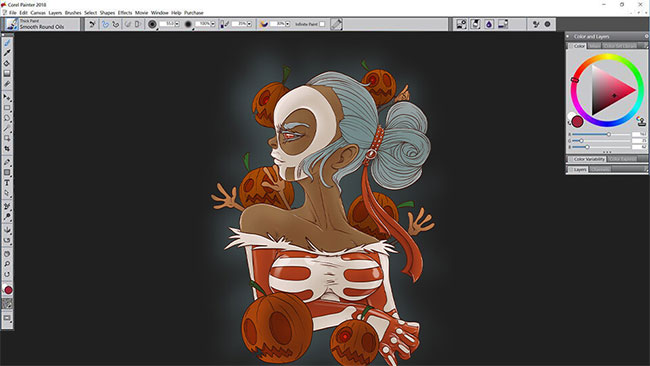
Task: Switch to the Channels tab
Action: pyautogui.click(x=600, y=170)
